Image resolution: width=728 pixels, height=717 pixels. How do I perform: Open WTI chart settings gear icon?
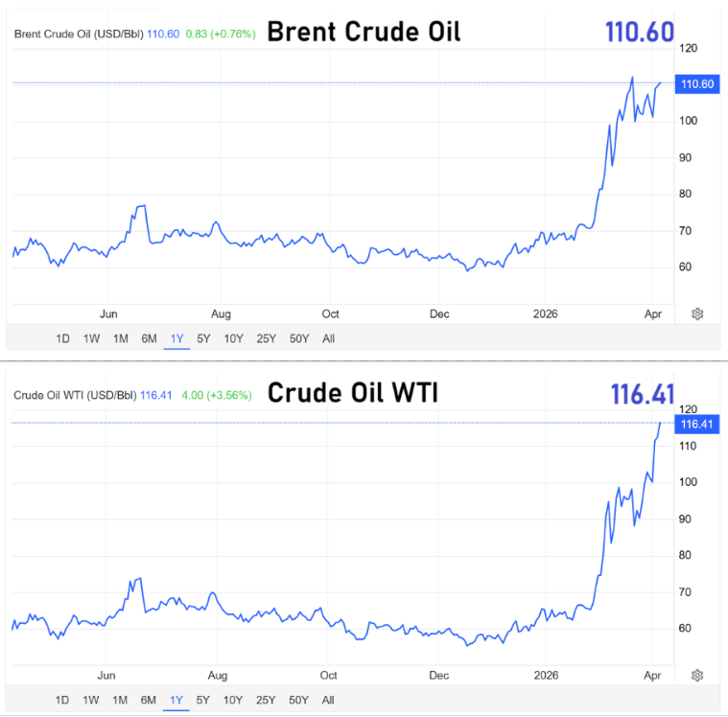tap(697, 675)
